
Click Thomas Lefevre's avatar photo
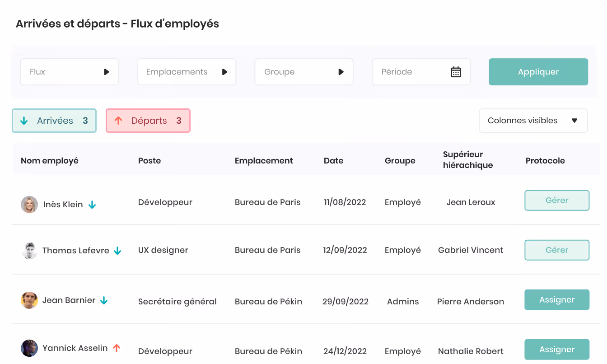tap(29, 251)
